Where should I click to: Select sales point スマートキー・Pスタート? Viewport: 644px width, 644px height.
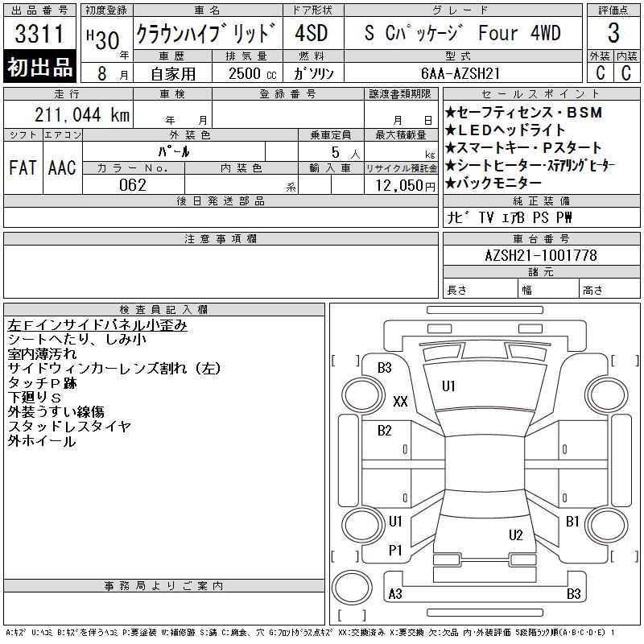pos(524,147)
